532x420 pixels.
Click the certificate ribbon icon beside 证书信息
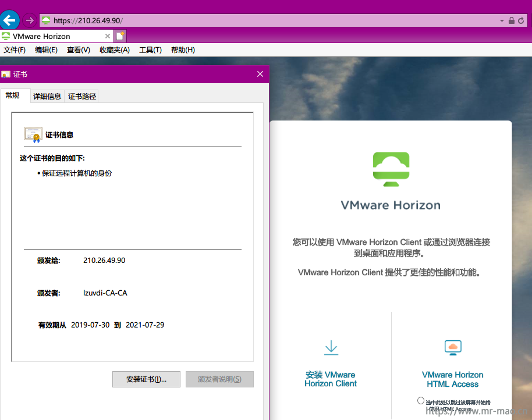(x=33, y=134)
